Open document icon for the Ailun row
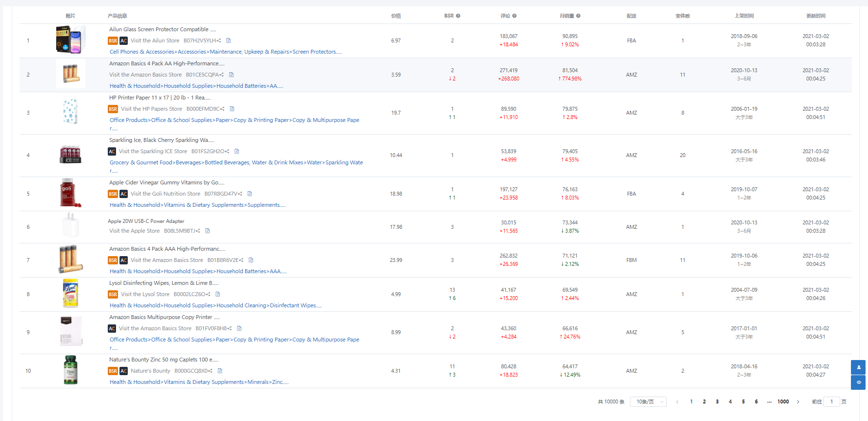Image resolution: width=868 pixels, height=421 pixels. (x=228, y=41)
